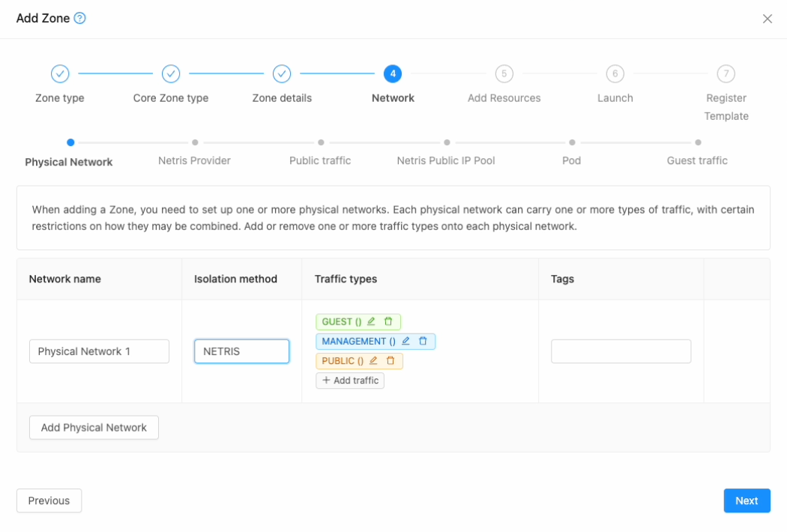Click the Zone details step label
This screenshot has width=787, height=532.
(282, 98)
